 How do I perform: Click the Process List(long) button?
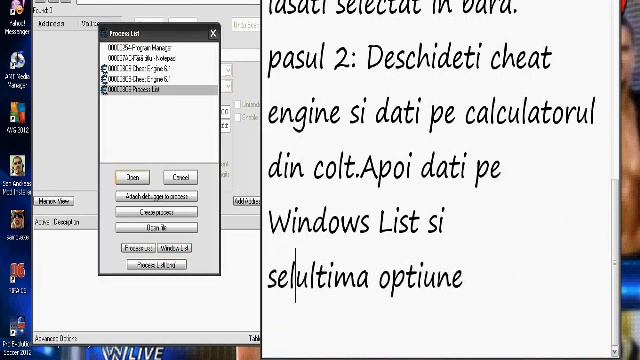pos(157,265)
